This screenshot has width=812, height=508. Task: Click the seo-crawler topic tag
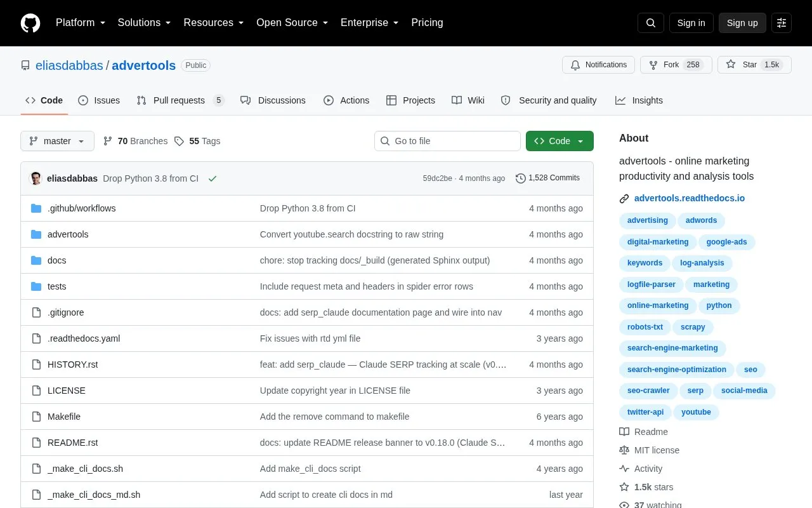pyautogui.click(x=648, y=391)
